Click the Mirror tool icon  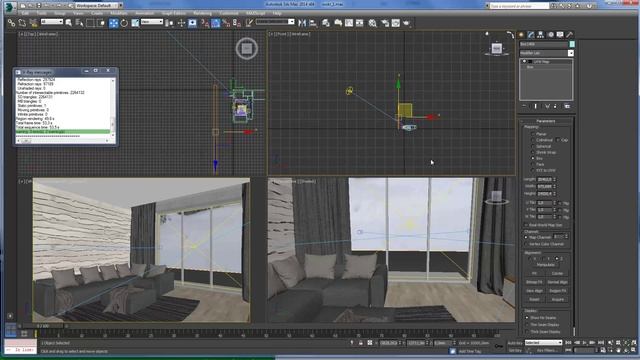point(302,23)
